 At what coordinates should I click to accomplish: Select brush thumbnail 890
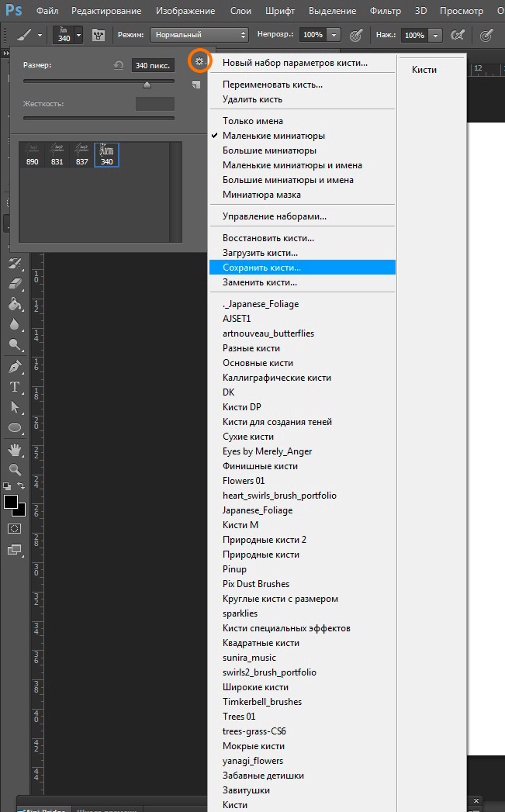point(32,155)
